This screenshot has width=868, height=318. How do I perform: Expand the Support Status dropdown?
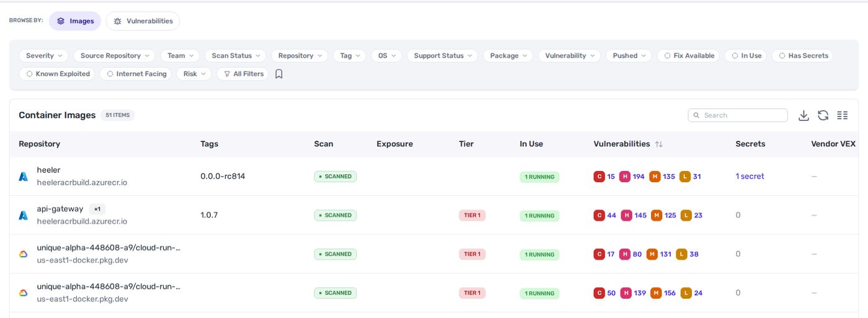click(x=442, y=56)
